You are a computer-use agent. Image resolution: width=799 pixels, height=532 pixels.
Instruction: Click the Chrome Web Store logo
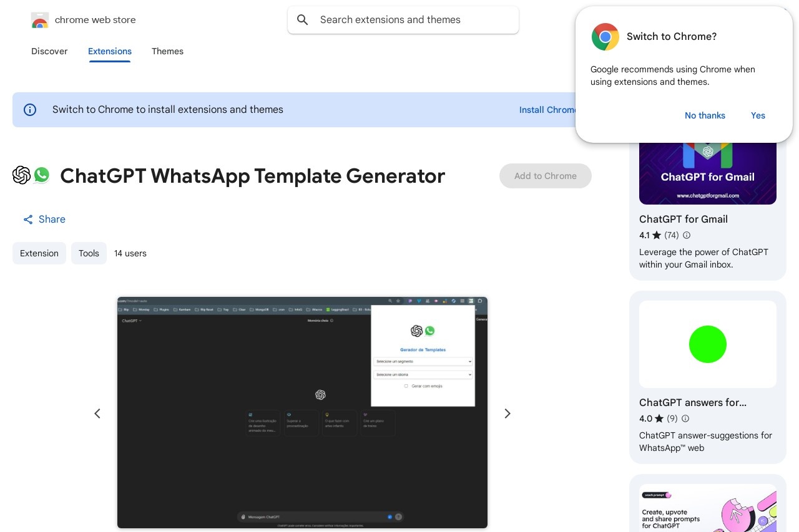tap(40, 20)
